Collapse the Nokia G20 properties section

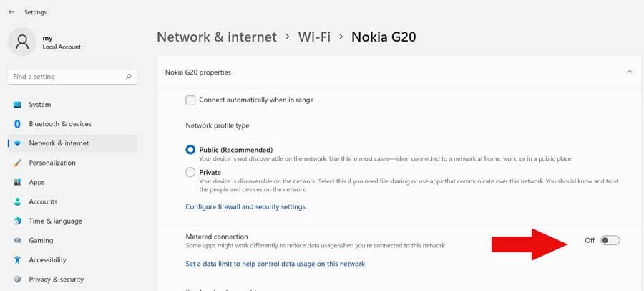pos(629,72)
